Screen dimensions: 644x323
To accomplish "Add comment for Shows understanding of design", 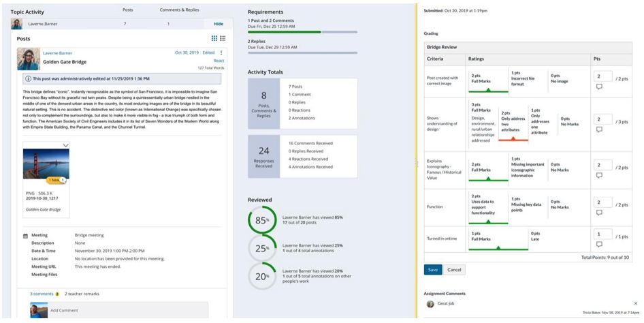I will click(x=599, y=129).
